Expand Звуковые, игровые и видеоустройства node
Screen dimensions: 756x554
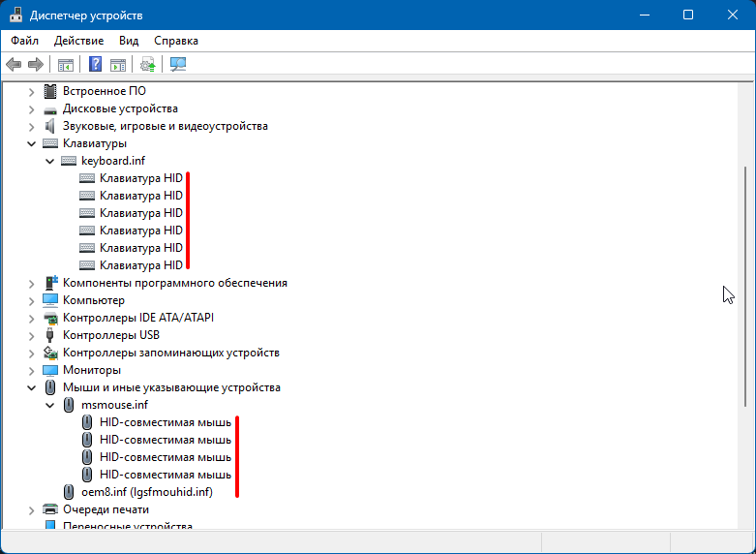(31, 127)
